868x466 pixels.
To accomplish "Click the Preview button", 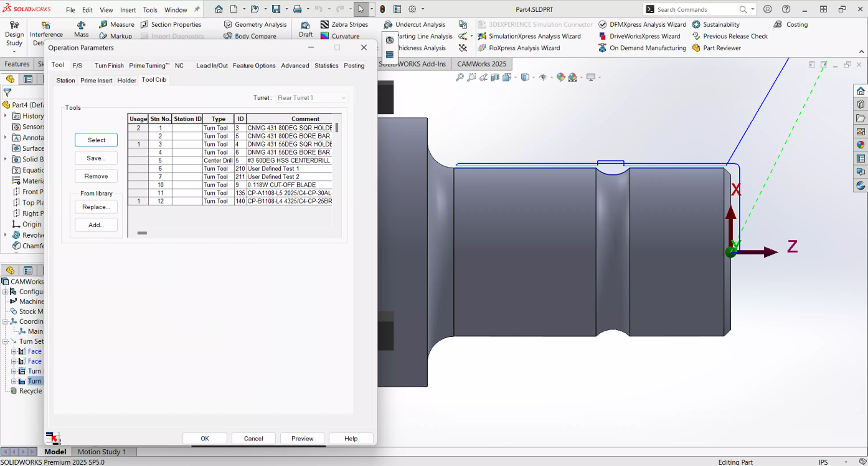I will (x=302, y=438).
